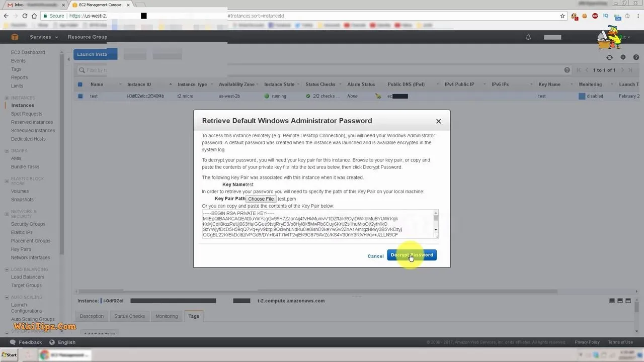Image resolution: width=644 pixels, height=362 pixels.
Task: Click the disabled monitoring cell
Action: coord(591,96)
